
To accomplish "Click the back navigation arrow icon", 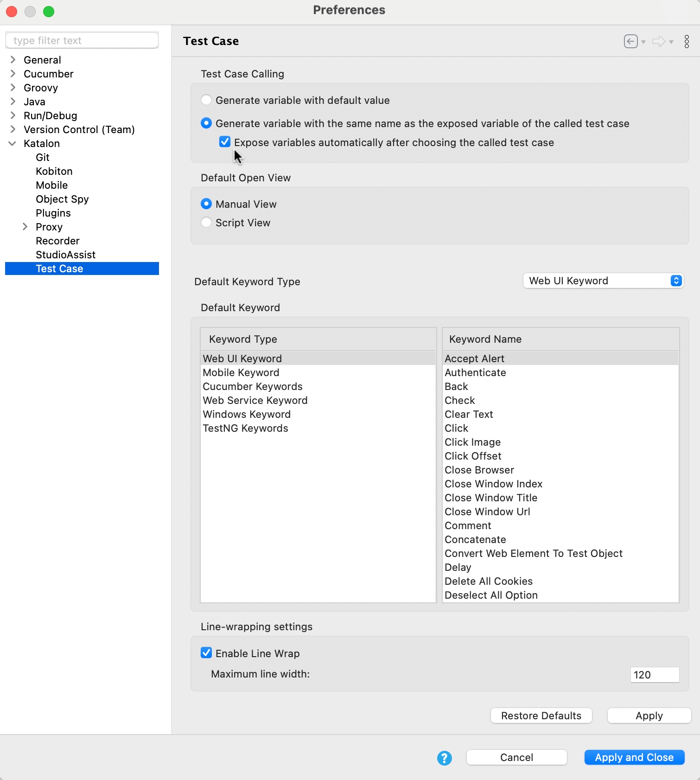I will click(630, 41).
